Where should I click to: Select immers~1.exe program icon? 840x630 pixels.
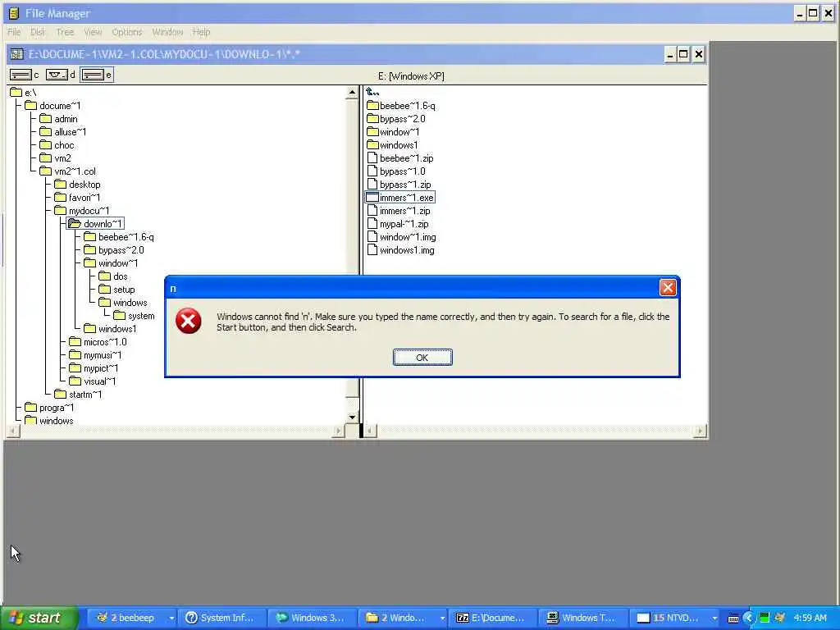tap(372, 197)
